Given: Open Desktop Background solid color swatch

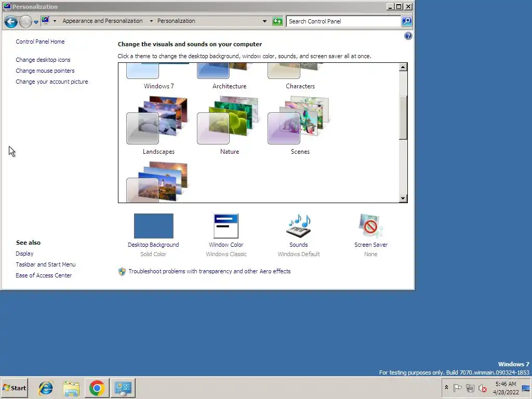Looking at the screenshot, I should (x=154, y=226).
